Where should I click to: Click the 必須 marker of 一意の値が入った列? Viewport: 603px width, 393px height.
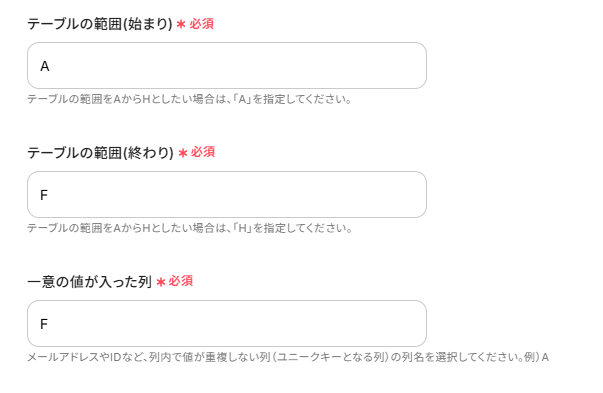pyautogui.click(x=181, y=281)
